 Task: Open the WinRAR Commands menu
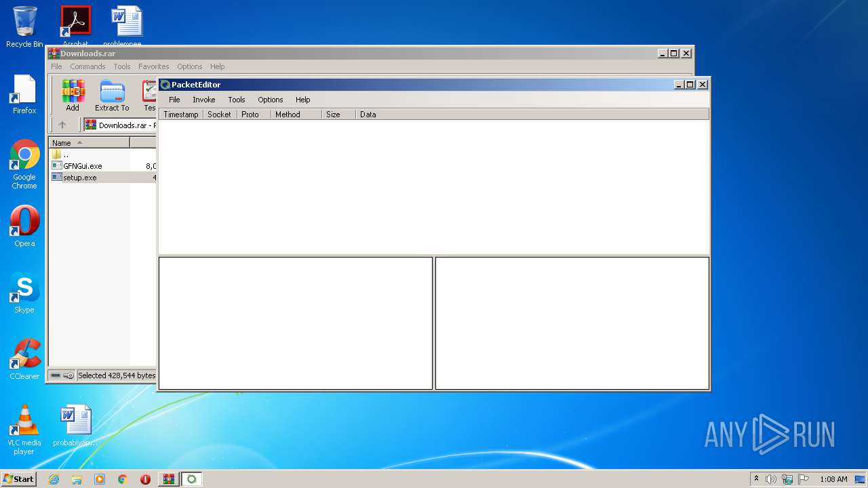87,66
